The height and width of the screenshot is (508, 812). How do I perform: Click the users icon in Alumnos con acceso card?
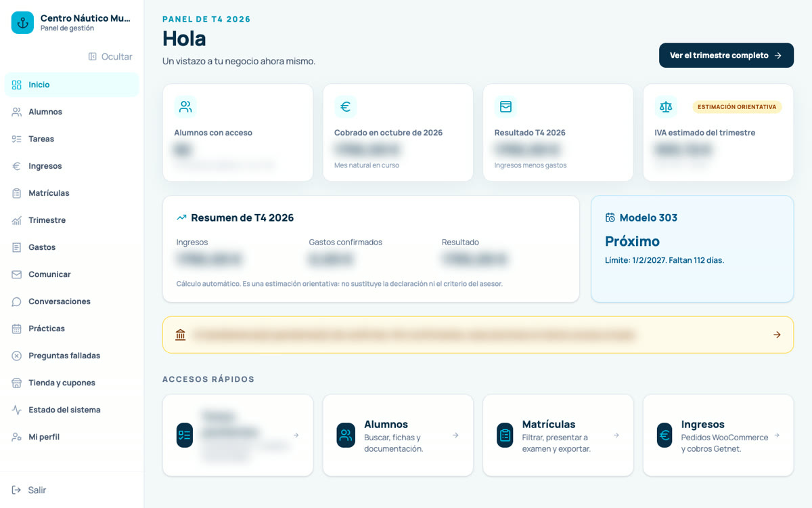[185, 106]
